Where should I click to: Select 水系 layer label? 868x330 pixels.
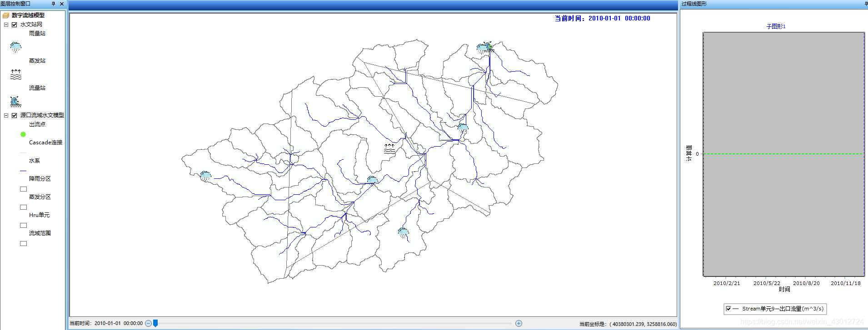tap(35, 161)
